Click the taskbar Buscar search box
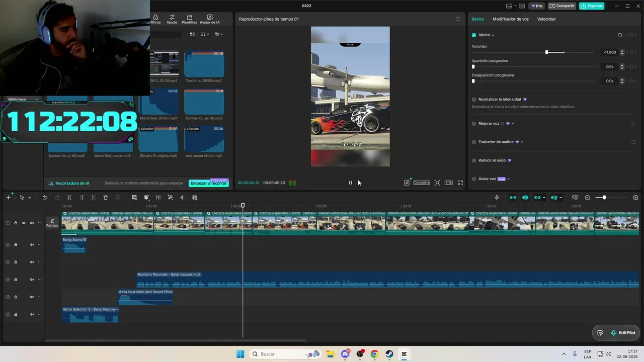644x362 pixels. 286,354
